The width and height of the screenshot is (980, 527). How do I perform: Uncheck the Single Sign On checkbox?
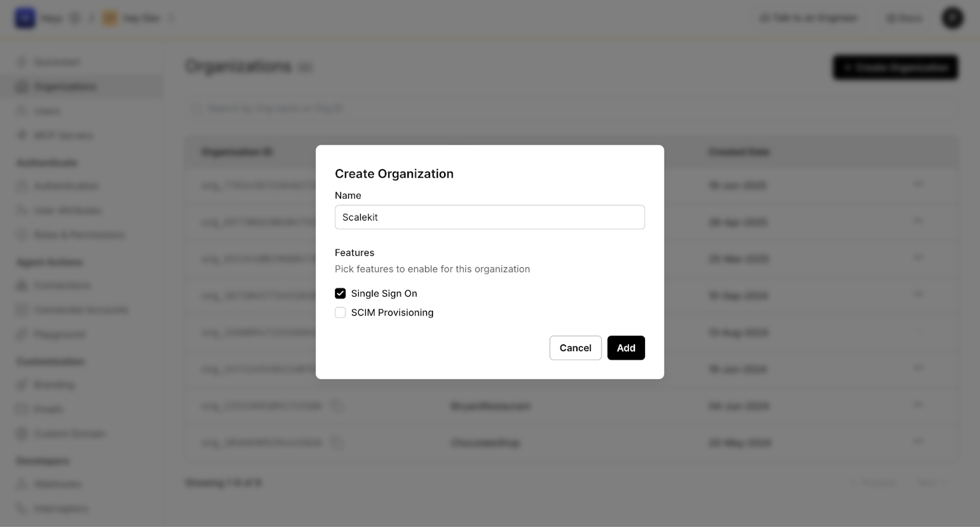pyautogui.click(x=340, y=294)
